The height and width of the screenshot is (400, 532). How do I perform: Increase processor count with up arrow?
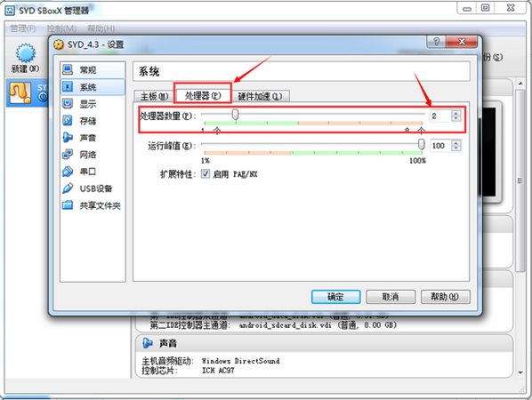456,113
